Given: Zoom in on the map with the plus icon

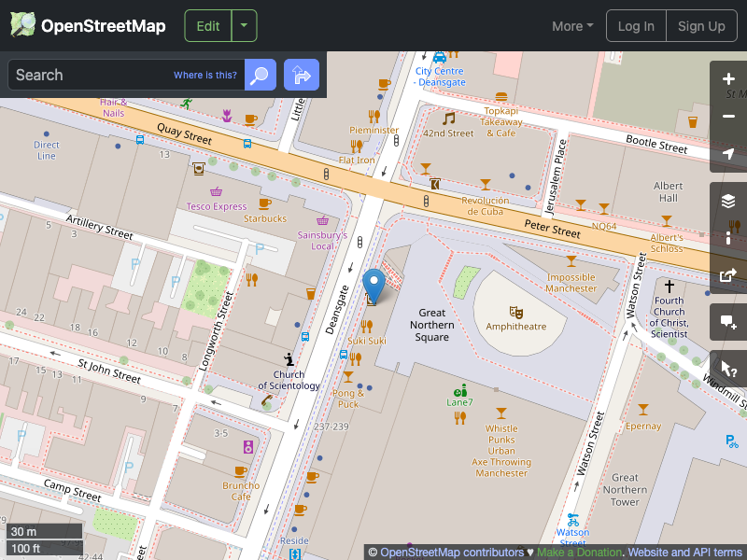Looking at the screenshot, I should click(x=728, y=79).
